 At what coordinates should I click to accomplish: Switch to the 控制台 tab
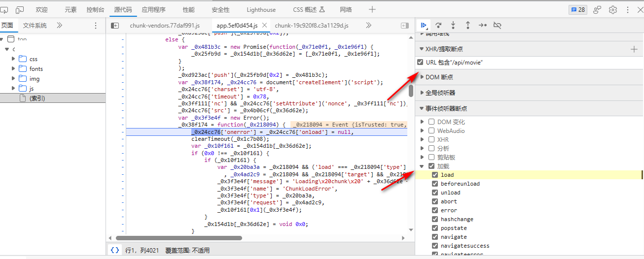coord(95,9)
